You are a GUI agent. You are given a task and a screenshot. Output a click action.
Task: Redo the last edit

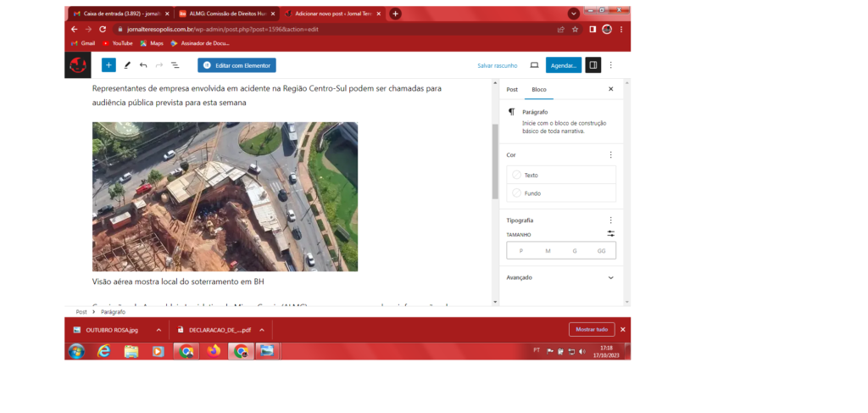[x=159, y=65]
